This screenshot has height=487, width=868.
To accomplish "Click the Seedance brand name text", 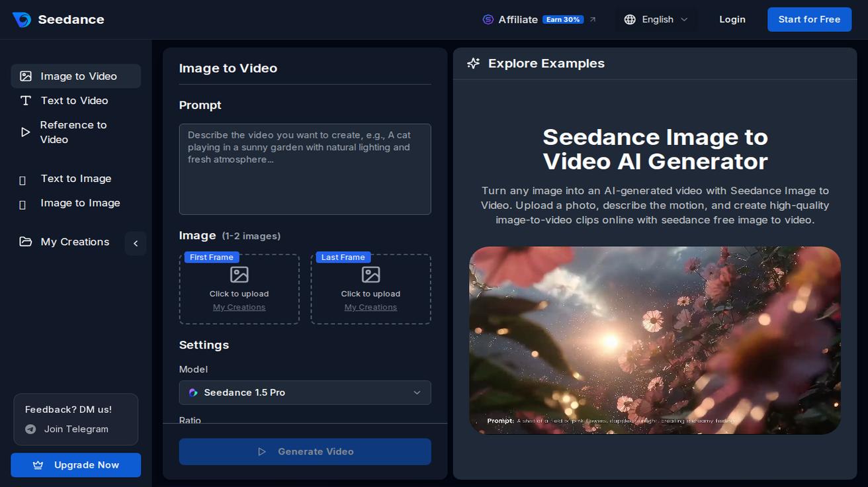I will [71, 20].
